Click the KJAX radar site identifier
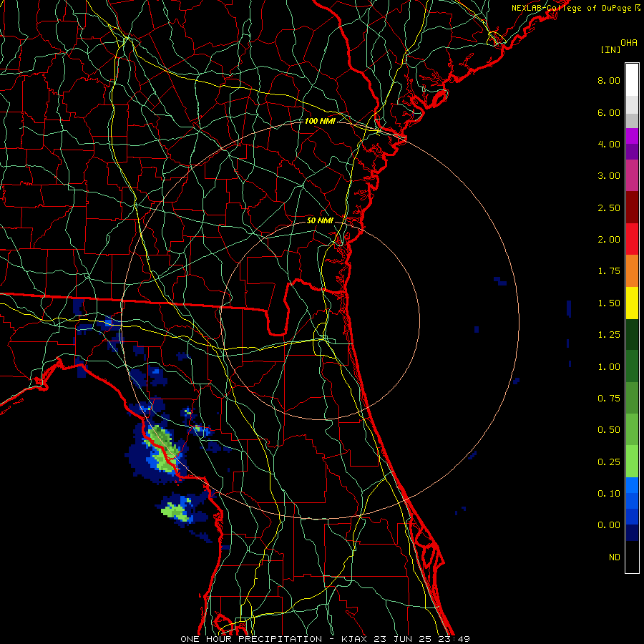Viewport: 644px width, 644px height. pos(354,639)
